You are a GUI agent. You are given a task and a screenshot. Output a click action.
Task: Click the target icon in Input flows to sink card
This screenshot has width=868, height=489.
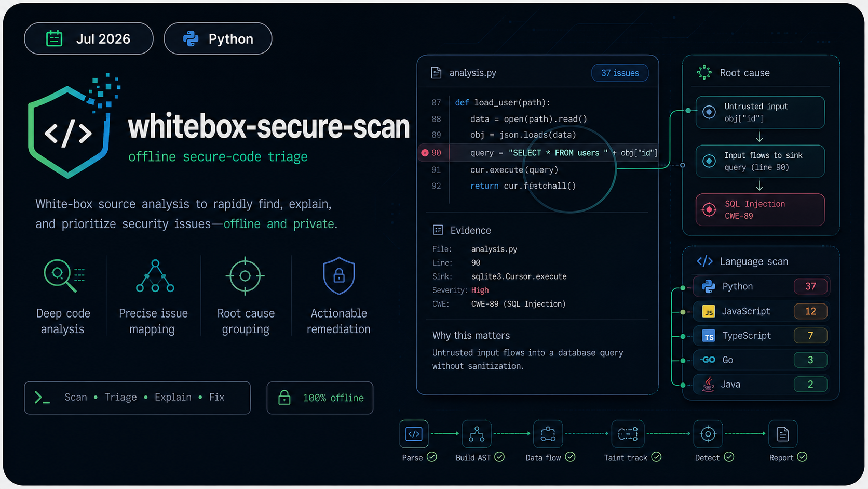tap(709, 161)
